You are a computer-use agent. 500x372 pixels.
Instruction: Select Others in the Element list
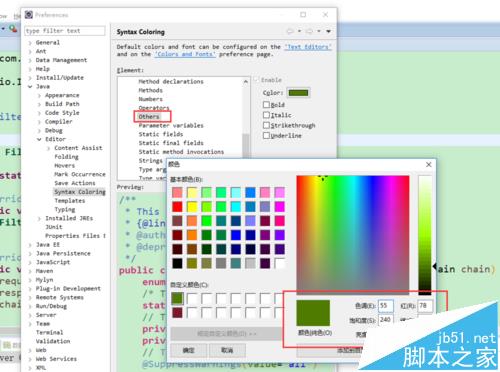tap(149, 117)
